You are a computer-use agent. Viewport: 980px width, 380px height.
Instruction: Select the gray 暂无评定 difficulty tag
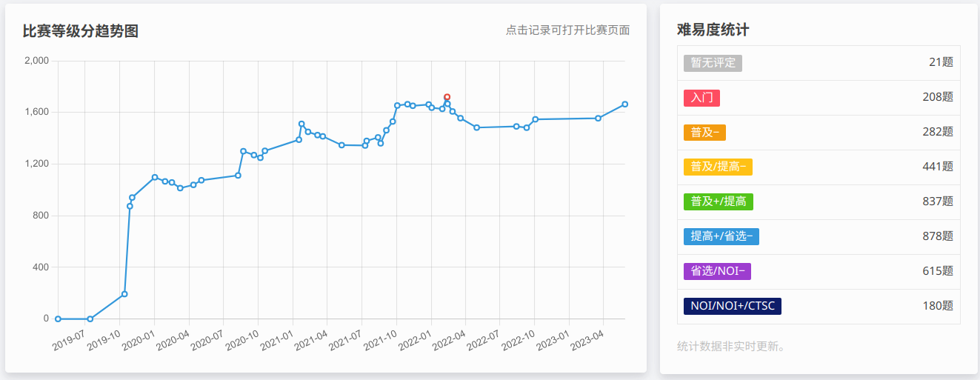click(x=713, y=63)
